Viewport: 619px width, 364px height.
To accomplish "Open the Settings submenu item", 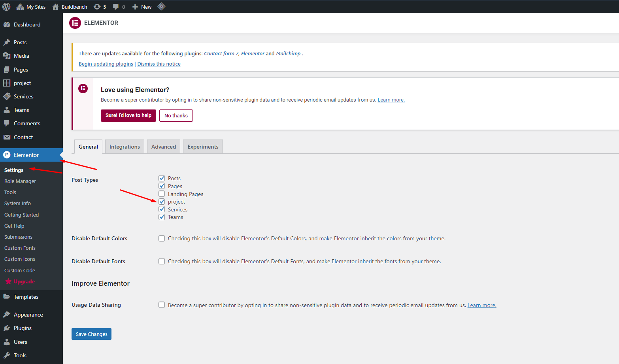I will (x=14, y=170).
